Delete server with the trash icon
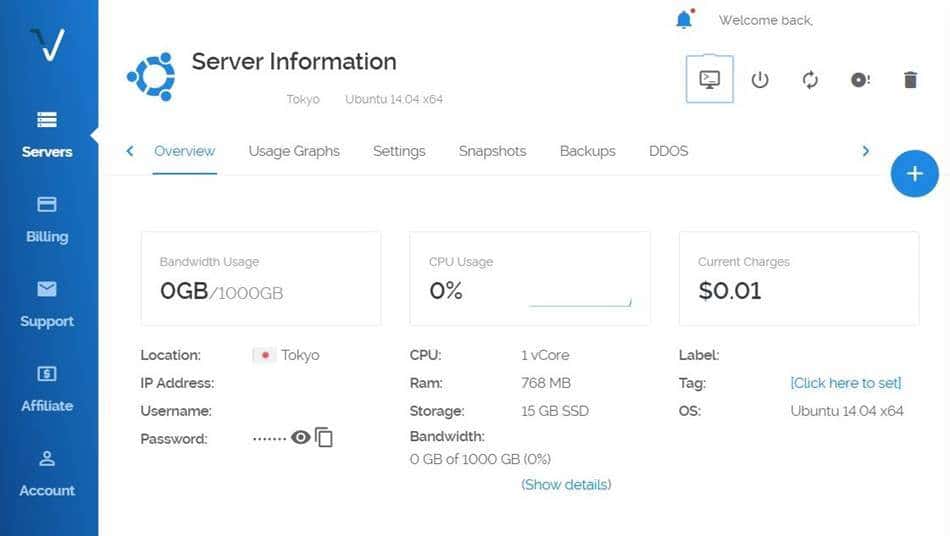The image size is (950, 536). coord(910,80)
